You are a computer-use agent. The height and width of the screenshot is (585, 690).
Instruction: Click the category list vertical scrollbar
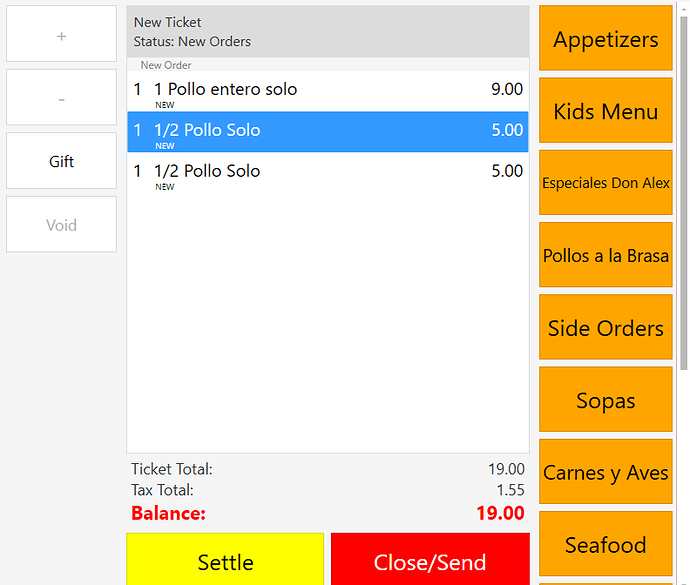coord(683,194)
